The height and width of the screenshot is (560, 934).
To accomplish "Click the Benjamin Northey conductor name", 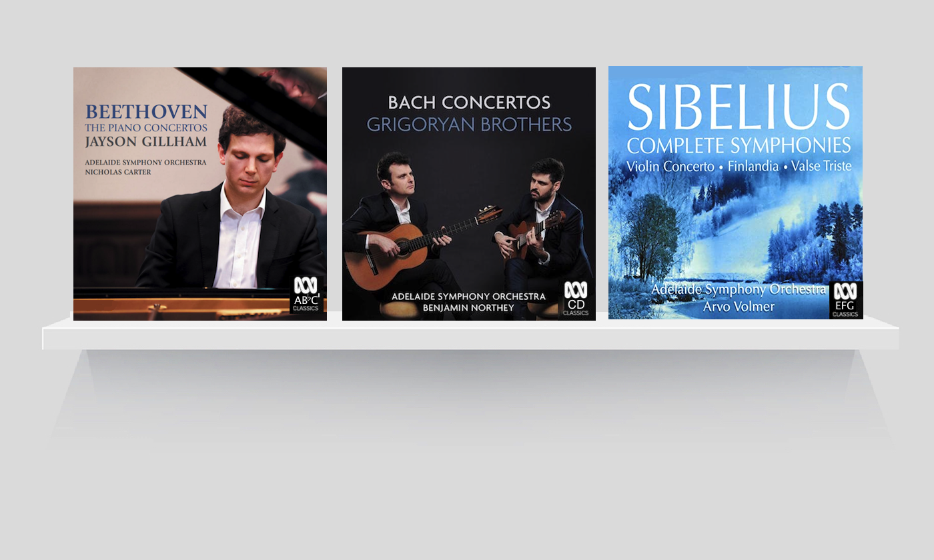I will click(x=468, y=308).
